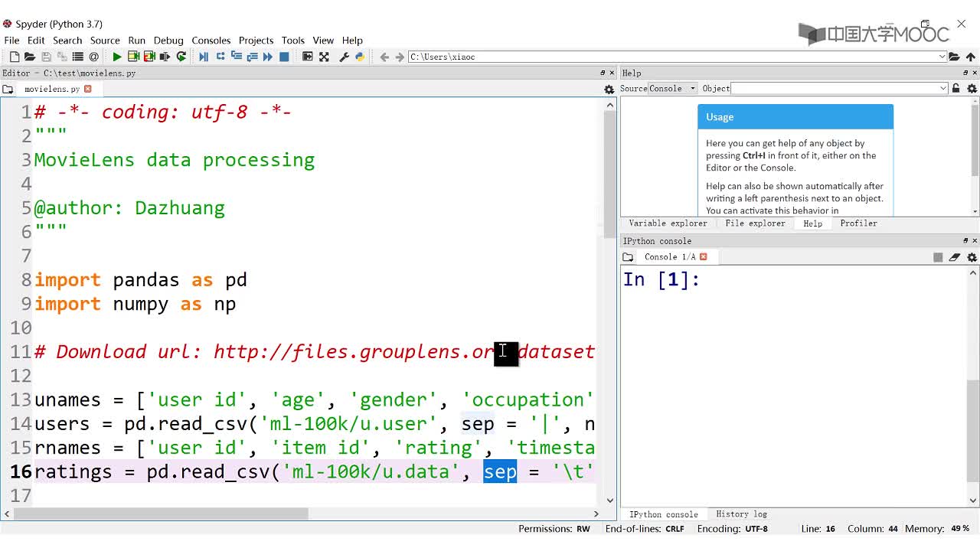Click the editor horizontal scrollbar thumb
Viewport: 980px width, 551px height.
pos(161,514)
